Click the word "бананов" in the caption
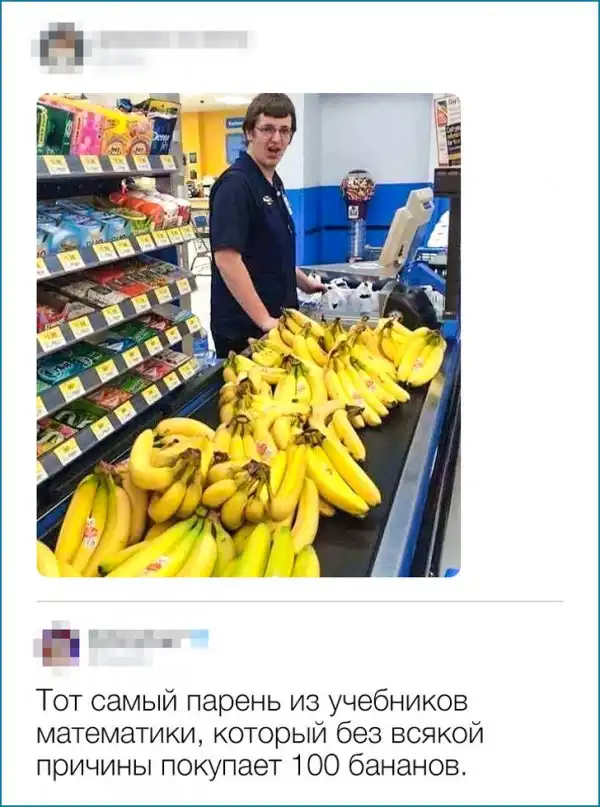The height and width of the screenshot is (807, 600). 409,766
